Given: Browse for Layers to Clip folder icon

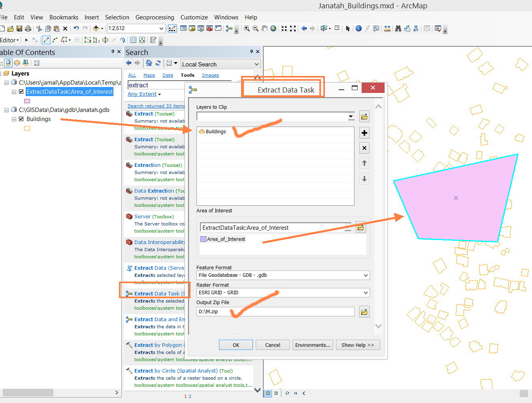Looking at the screenshot, I should [x=364, y=117].
